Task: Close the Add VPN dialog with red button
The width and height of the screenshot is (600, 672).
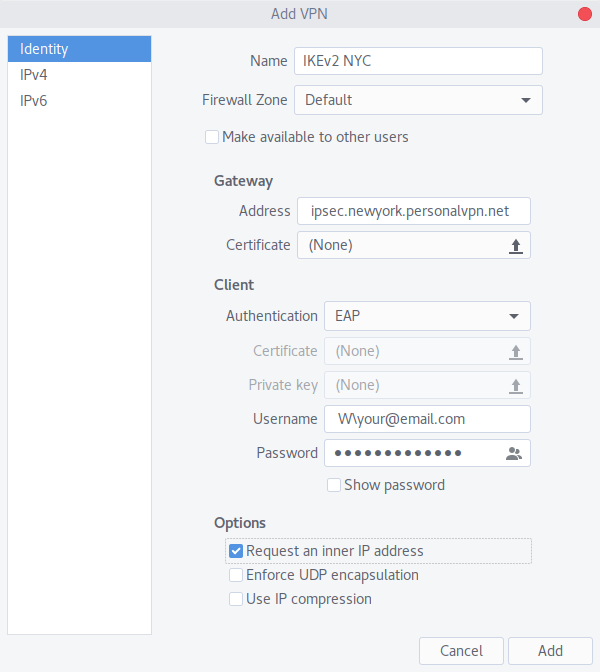Action: pyautogui.click(x=585, y=14)
